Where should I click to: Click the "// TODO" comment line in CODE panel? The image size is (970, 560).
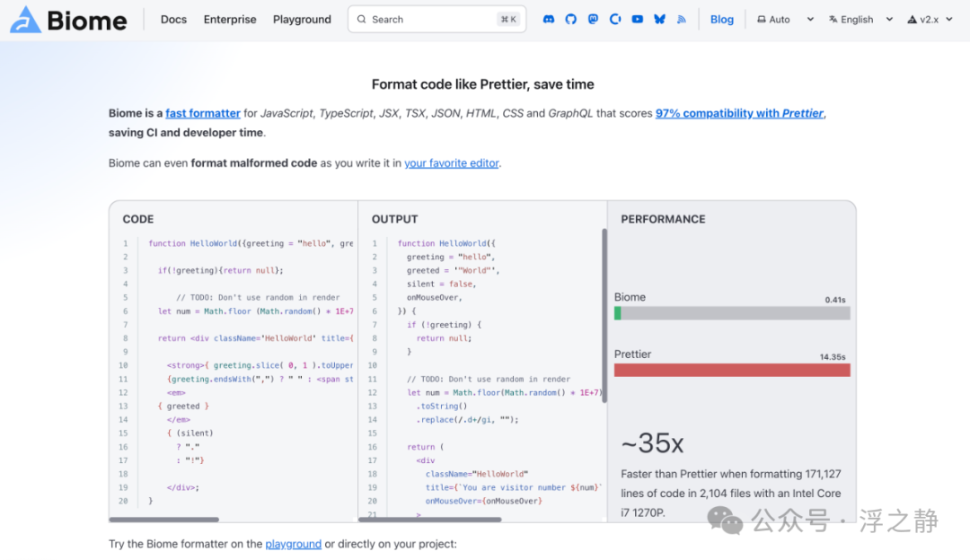click(x=258, y=297)
